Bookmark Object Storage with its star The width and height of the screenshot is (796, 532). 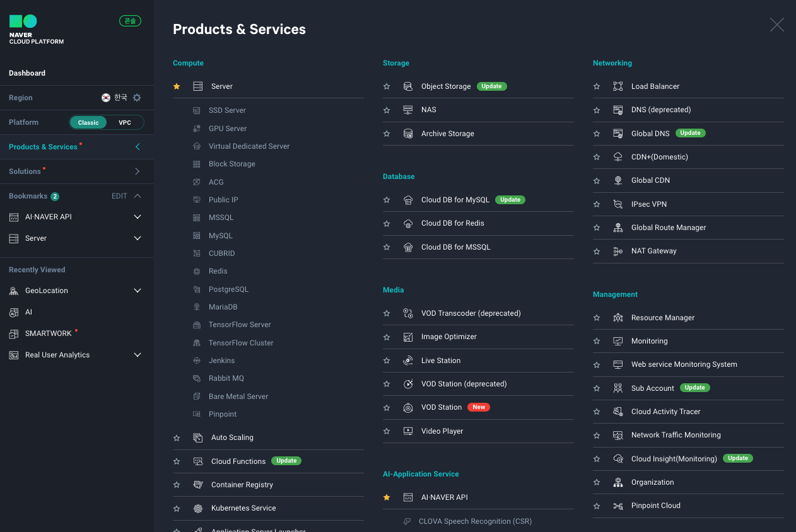[387, 86]
